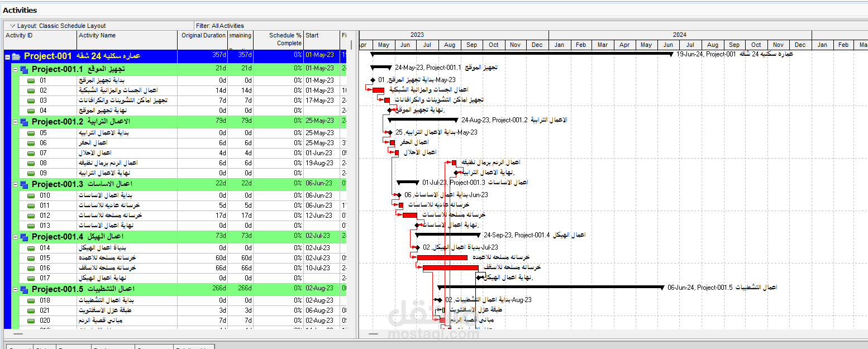This screenshot has height=349, width=868.
Task: Click the WBS icon beside Project-001.4
Action: tap(24, 237)
